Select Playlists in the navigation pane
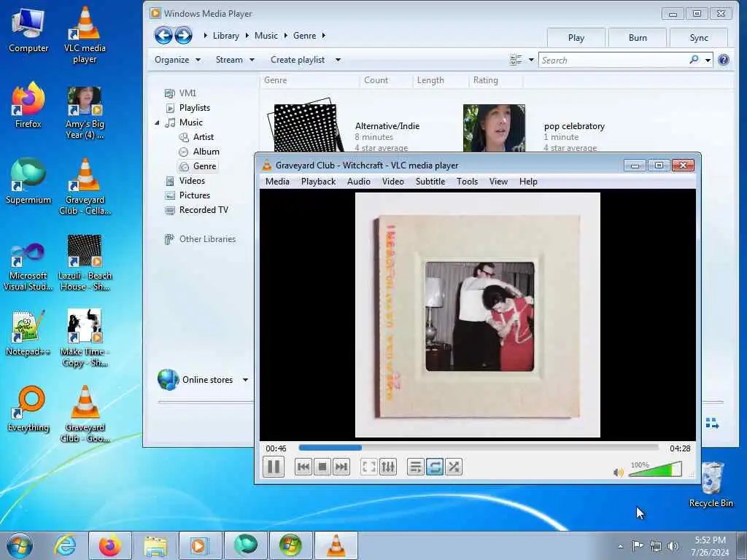The image size is (747, 560). [187, 108]
